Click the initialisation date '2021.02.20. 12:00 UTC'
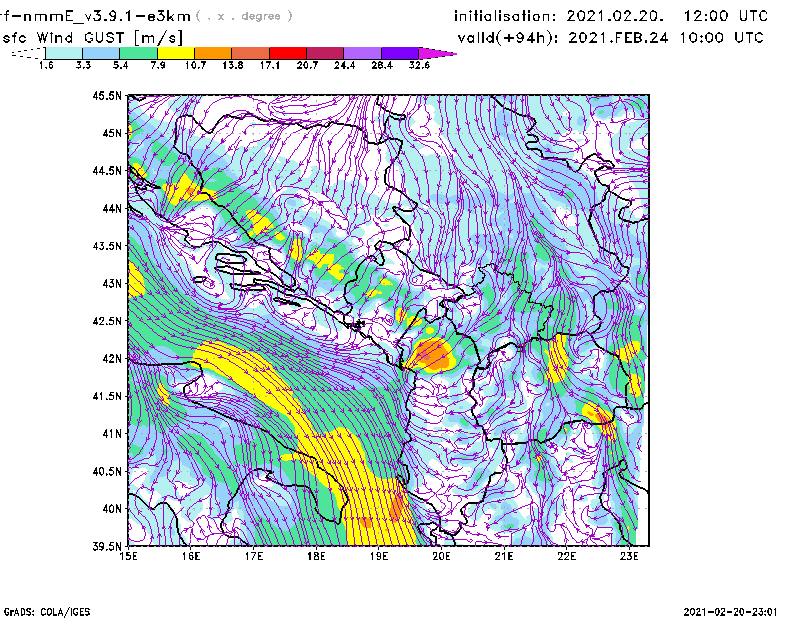 667,16
